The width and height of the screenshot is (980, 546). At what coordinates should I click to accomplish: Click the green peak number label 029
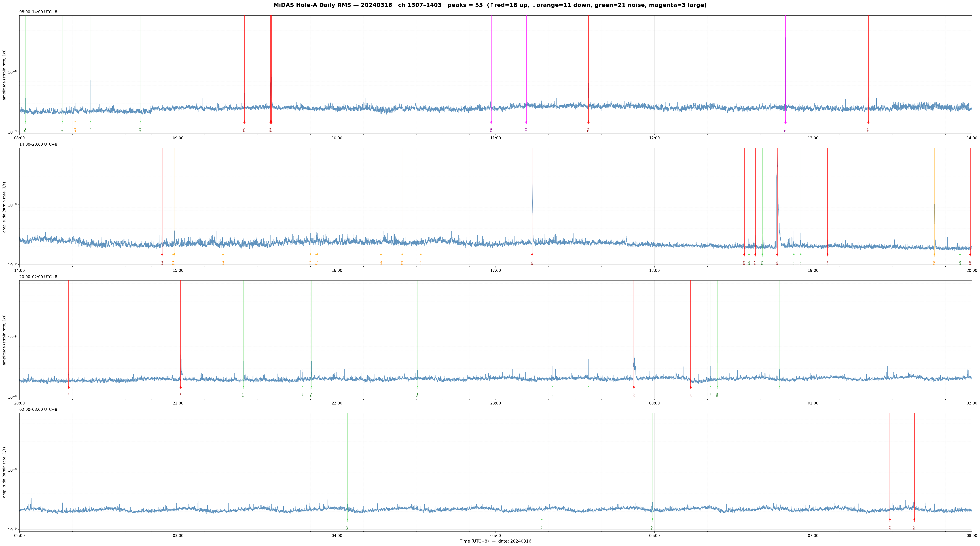794,263
